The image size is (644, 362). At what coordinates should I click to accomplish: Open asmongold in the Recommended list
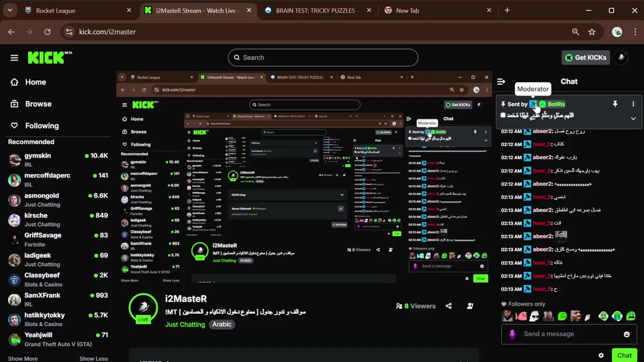coord(58,200)
